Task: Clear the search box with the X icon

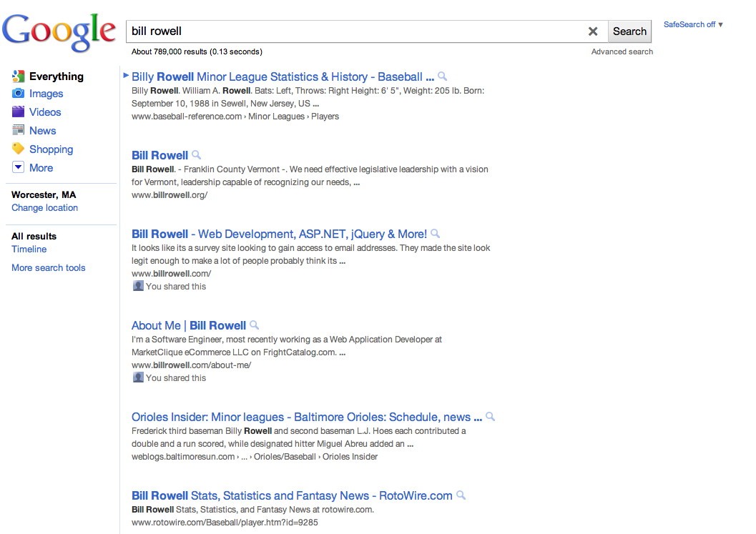Action: 593,31
